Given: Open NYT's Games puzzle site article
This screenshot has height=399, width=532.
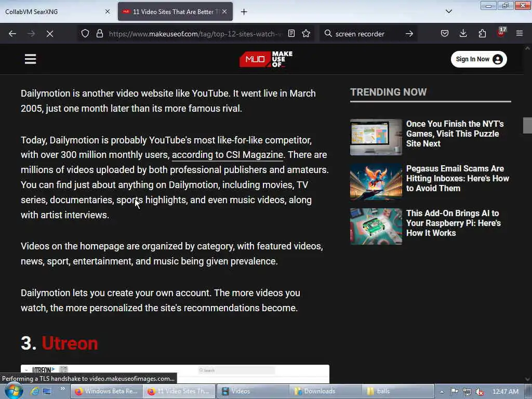Looking at the screenshot, I should point(455,134).
